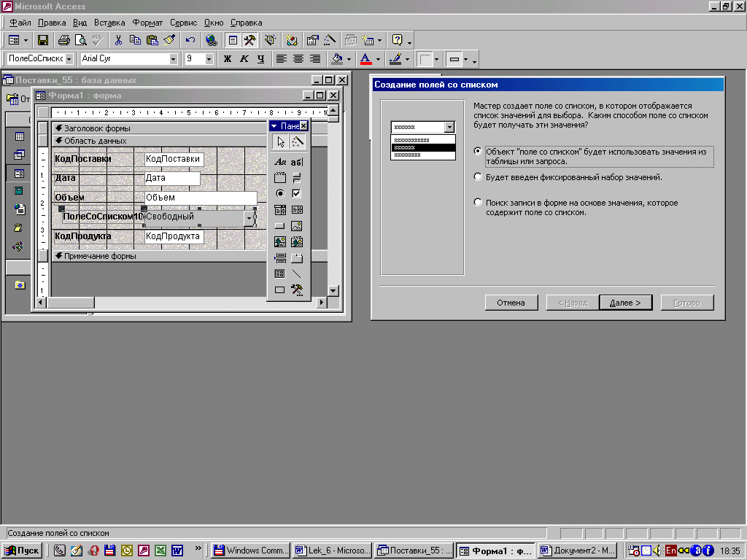747x560 pixels.
Task: Toggle the Control Wizards wand in toolbox
Action: (x=297, y=141)
